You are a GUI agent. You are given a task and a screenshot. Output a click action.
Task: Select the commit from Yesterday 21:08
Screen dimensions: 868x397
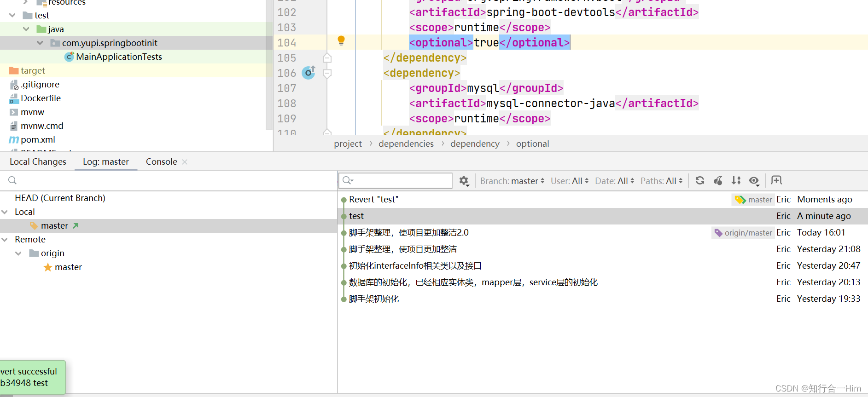(603, 249)
